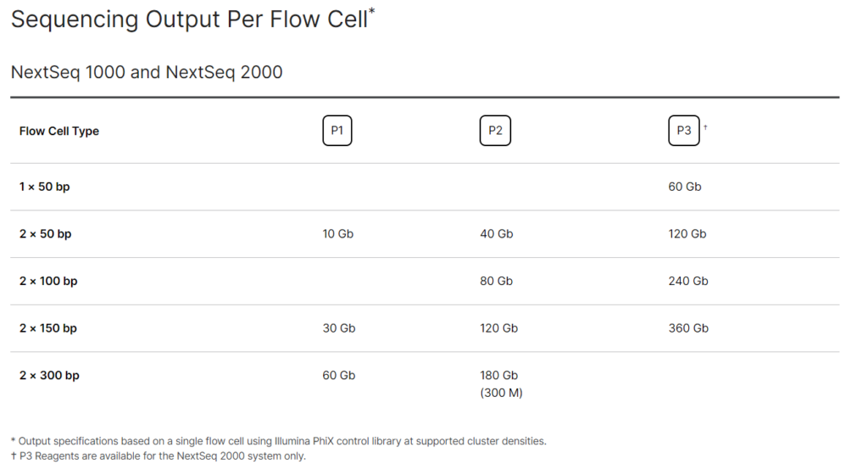Click the P3 flow cell badge
Image resolution: width=868 pixels, height=475 pixels.
coord(684,131)
